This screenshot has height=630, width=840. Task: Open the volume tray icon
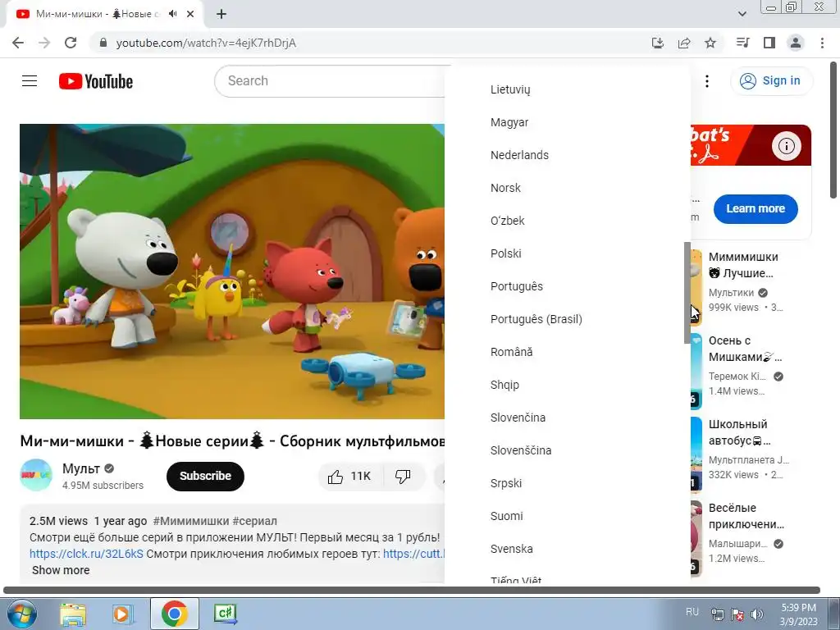click(757, 614)
